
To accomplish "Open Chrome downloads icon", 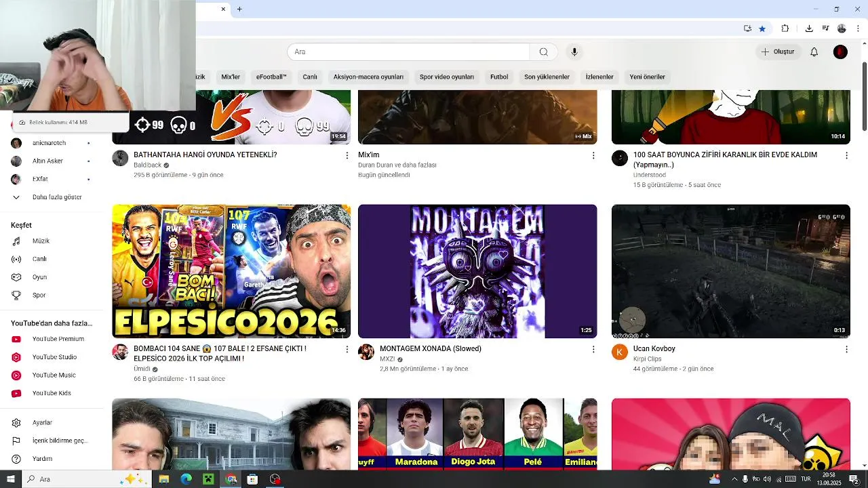I will (809, 28).
